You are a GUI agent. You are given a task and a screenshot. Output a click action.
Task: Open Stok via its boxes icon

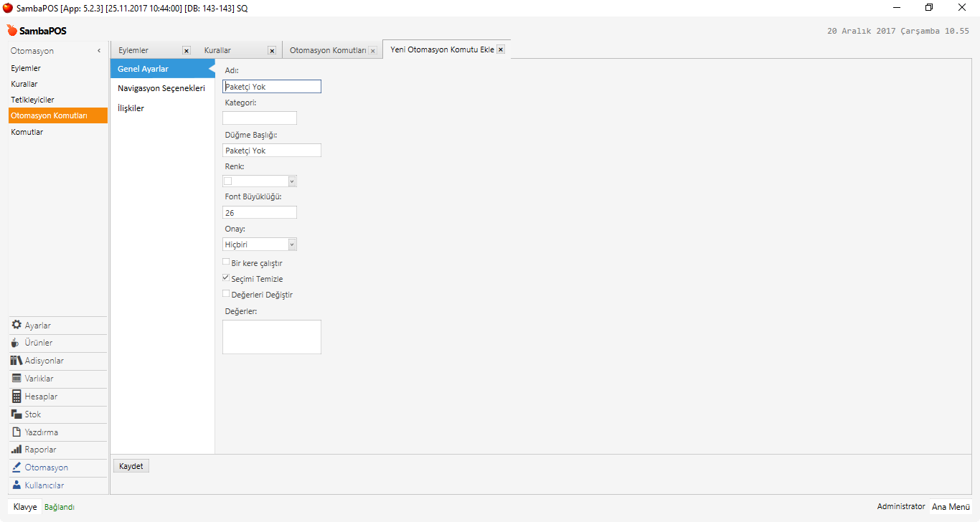click(x=17, y=414)
